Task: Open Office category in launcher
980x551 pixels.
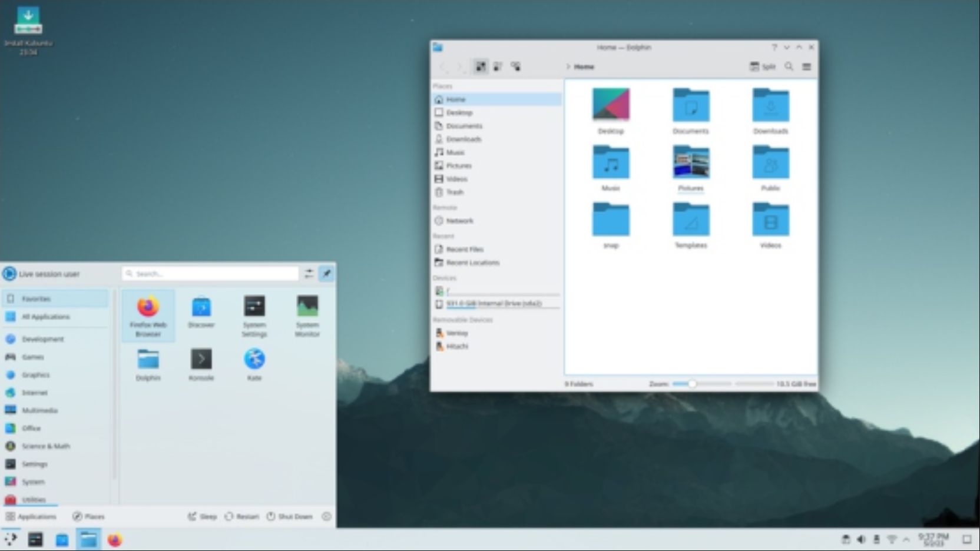Action: (x=55, y=428)
